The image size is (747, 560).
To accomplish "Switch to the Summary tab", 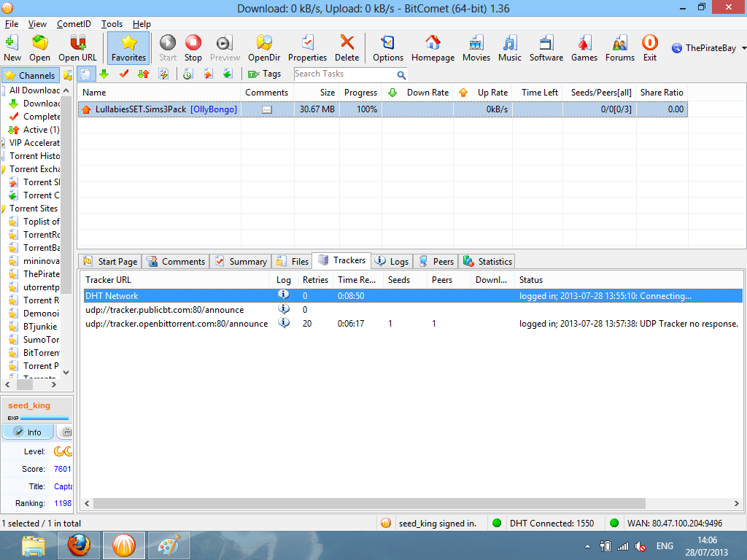I will tap(241, 262).
